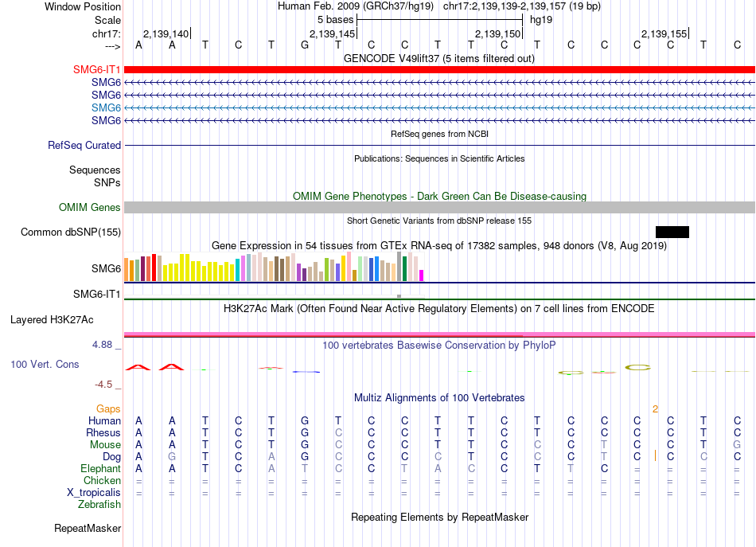Click the RefSeq Curated label

click(x=84, y=145)
